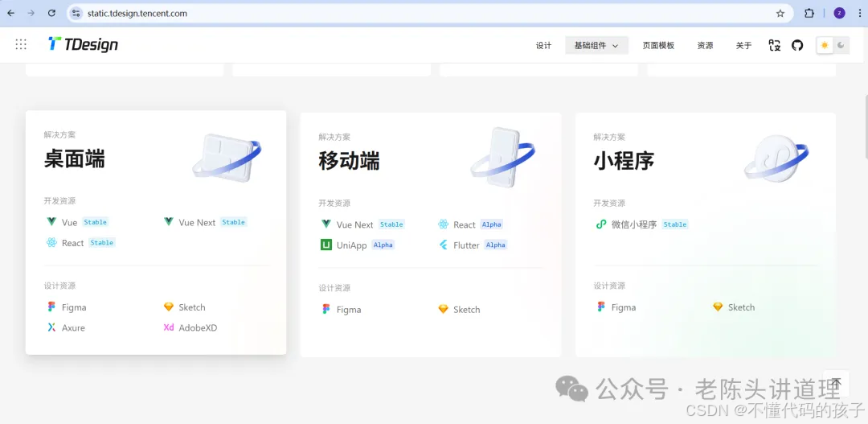Click the 移动端 heading

[350, 161]
